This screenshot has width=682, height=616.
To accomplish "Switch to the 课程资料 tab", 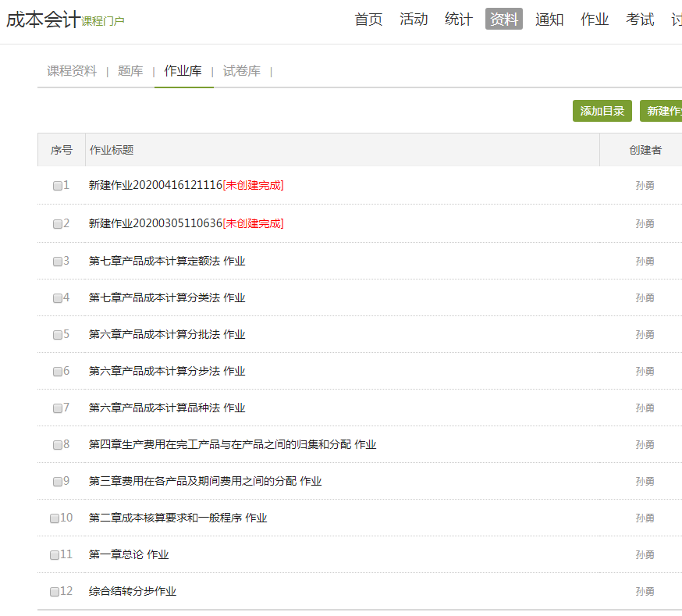I will 72,71.
